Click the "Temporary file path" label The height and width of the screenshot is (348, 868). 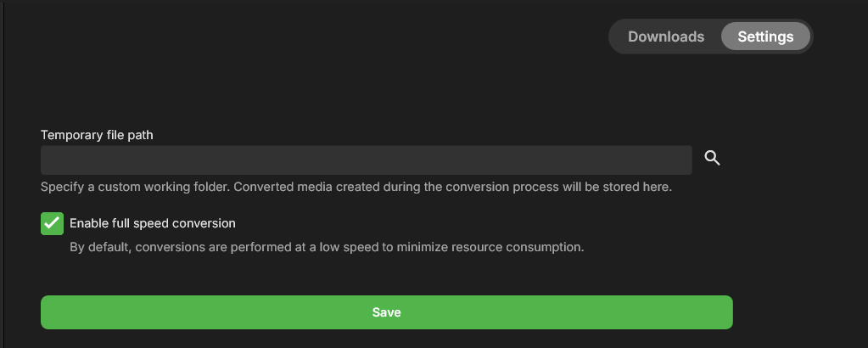[96, 134]
